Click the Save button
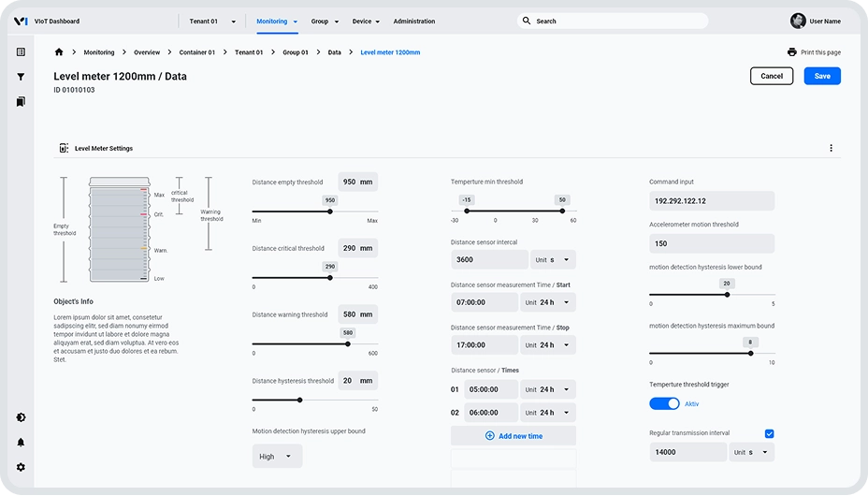Screen dimensions: 868x496 coord(822,76)
